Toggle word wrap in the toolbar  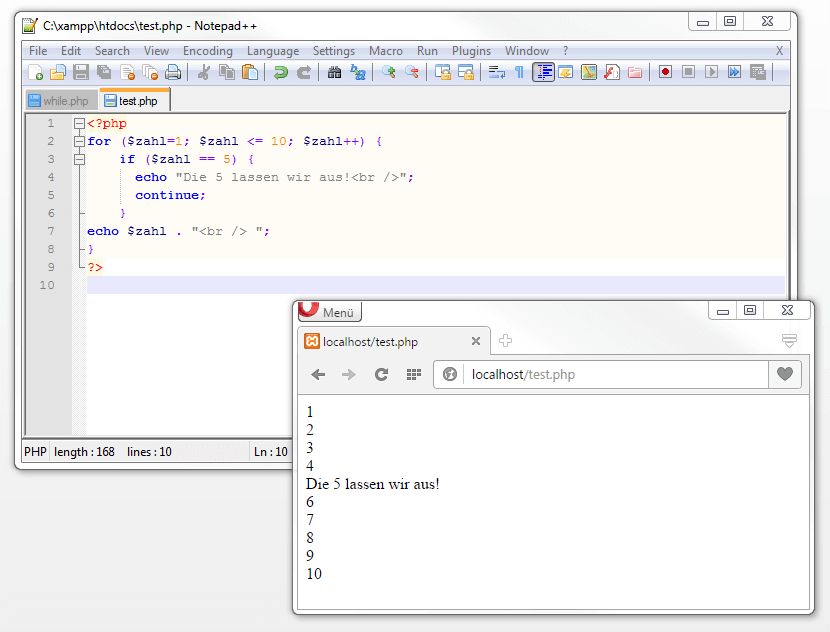[x=497, y=72]
